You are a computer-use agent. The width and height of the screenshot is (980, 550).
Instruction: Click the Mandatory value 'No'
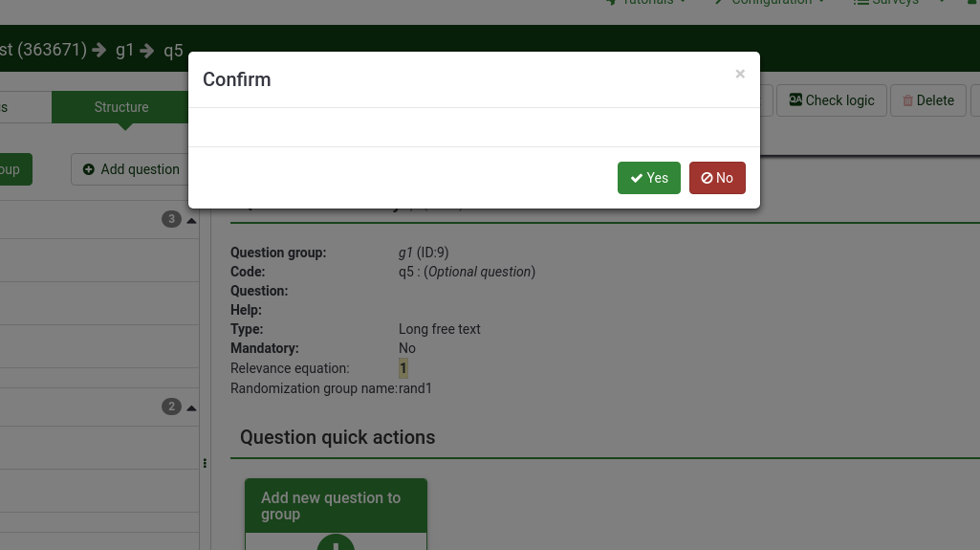pyautogui.click(x=407, y=348)
